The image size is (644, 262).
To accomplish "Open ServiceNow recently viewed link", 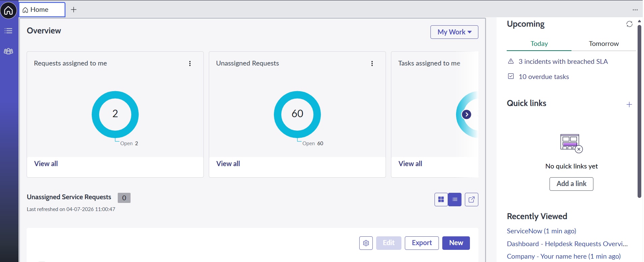I will coord(541,231).
